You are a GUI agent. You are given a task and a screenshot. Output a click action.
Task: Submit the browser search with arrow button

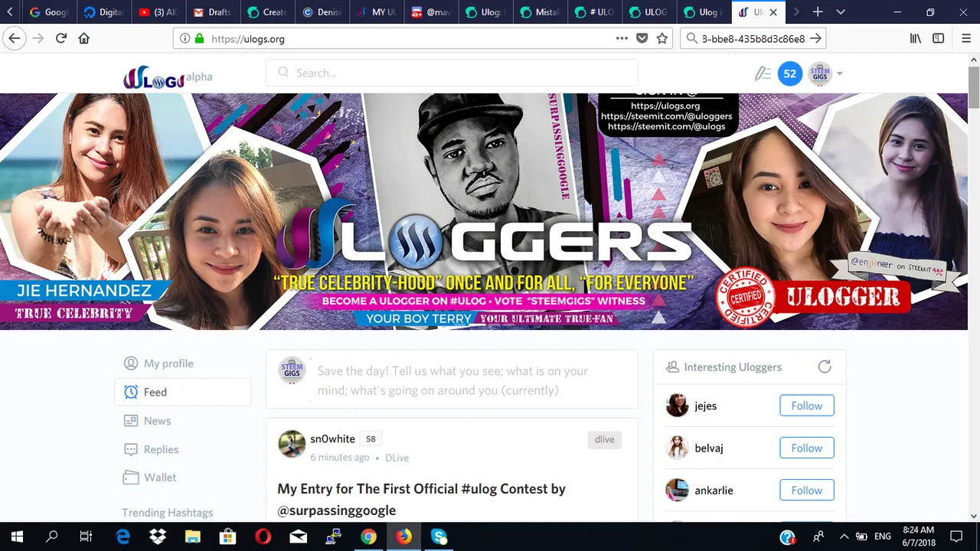(x=815, y=38)
